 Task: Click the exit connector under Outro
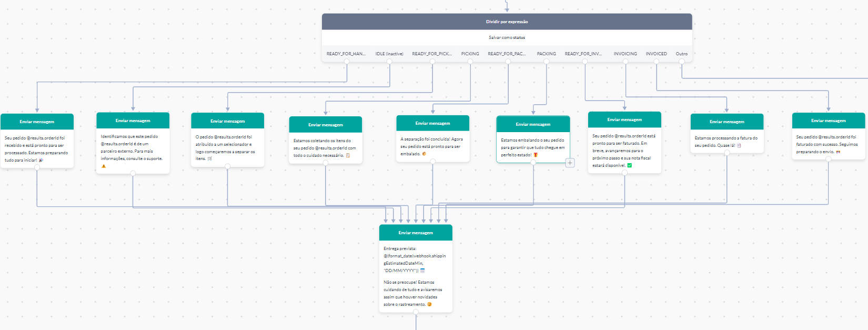click(682, 62)
